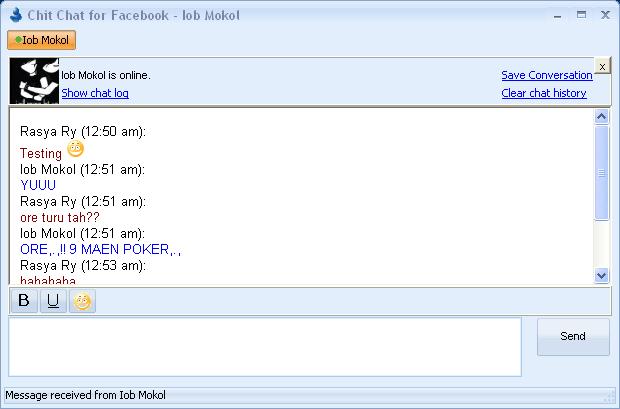Click the chat scrollbar down arrow
Image resolution: width=620 pixels, height=409 pixels.
601,275
